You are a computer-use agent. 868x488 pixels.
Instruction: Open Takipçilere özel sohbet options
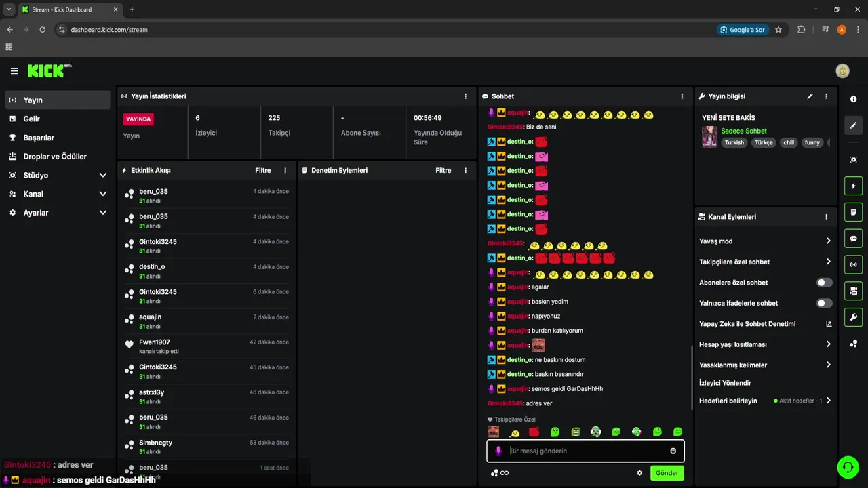pyautogui.click(x=765, y=262)
